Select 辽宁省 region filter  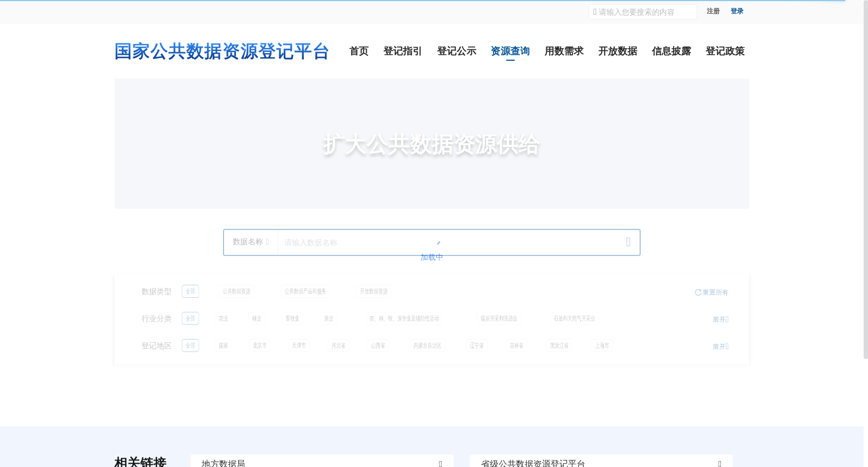click(477, 346)
